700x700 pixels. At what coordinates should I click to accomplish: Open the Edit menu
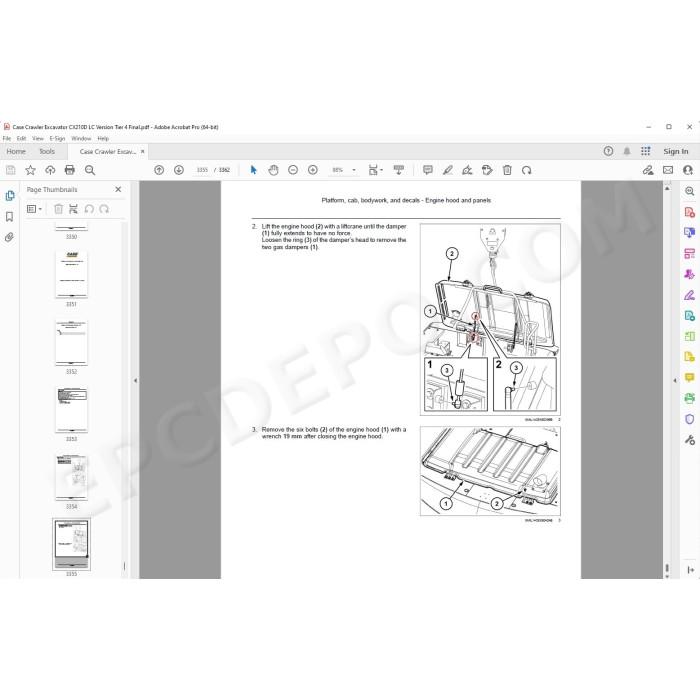click(x=21, y=138)
